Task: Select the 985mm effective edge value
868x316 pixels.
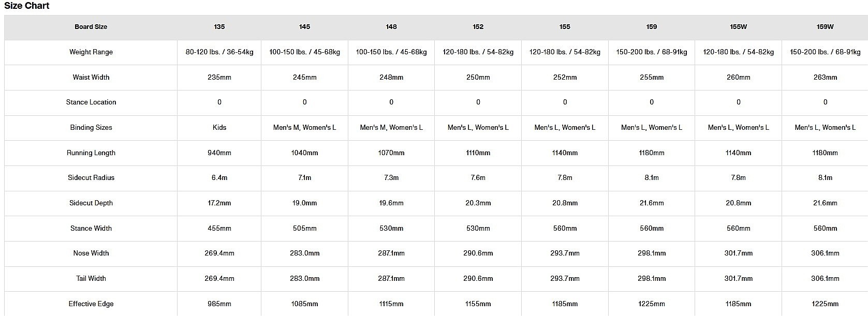Action: [219, 304]
